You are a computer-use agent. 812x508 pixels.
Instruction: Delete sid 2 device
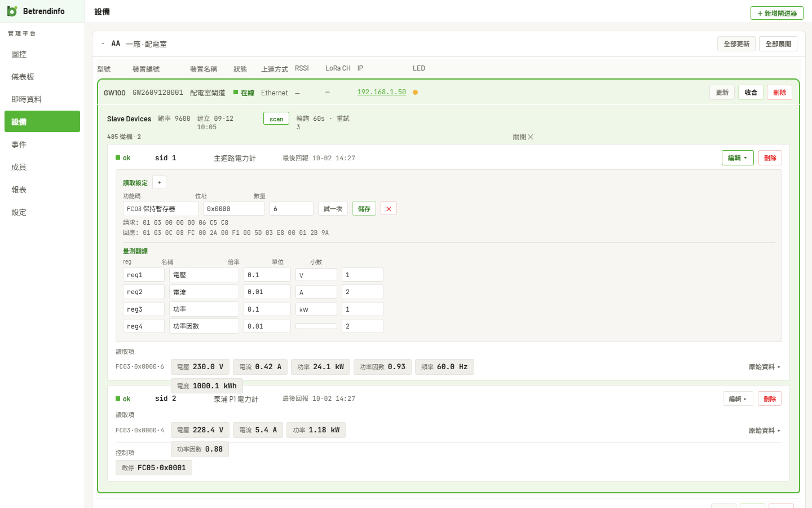click(770, 399)
